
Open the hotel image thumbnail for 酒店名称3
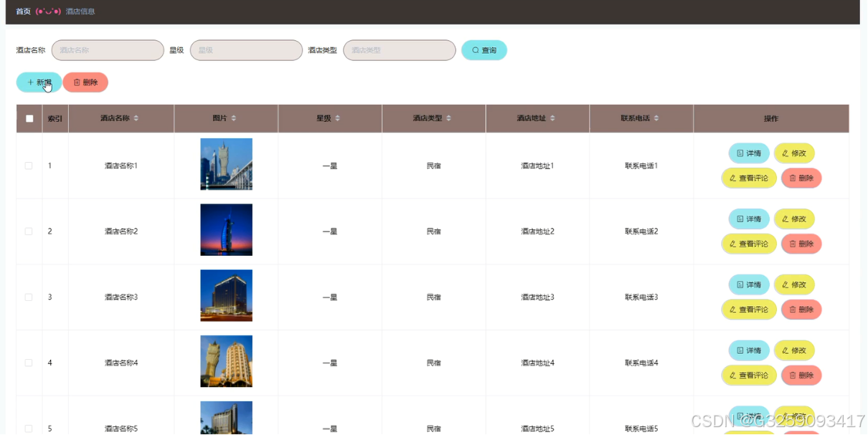pyautogui.click(x=226, y=295)
